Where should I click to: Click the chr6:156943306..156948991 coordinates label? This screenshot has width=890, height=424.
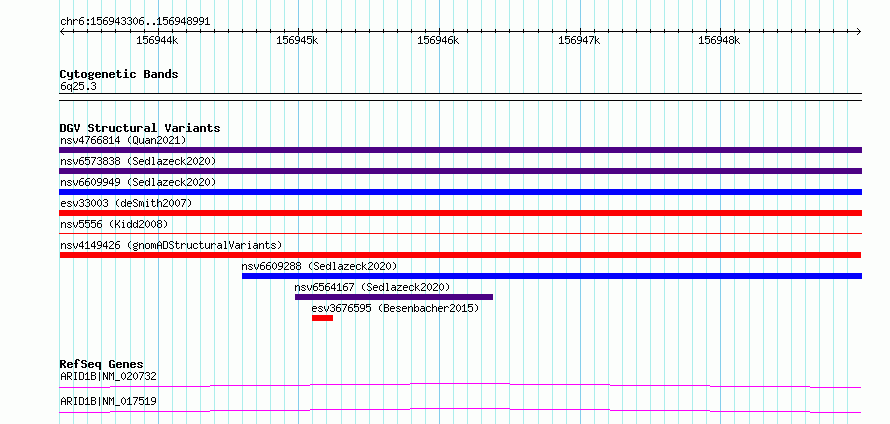[x=135, y=21]
